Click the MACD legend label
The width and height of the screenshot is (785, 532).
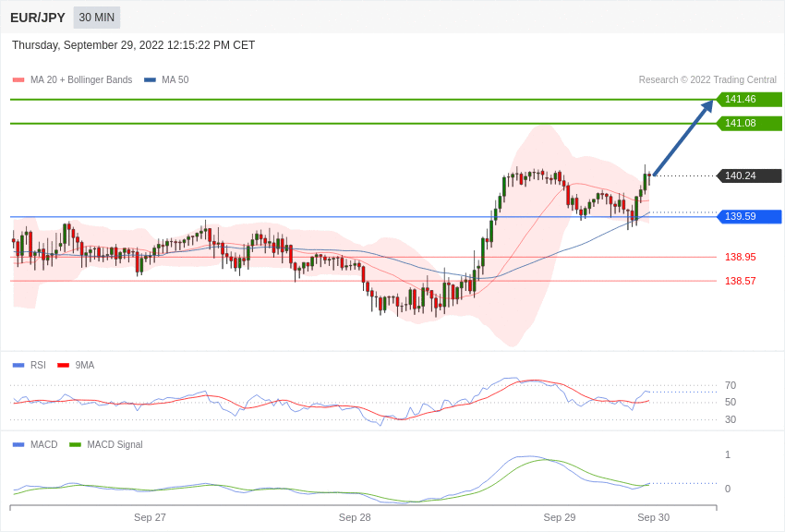point(44,444)
